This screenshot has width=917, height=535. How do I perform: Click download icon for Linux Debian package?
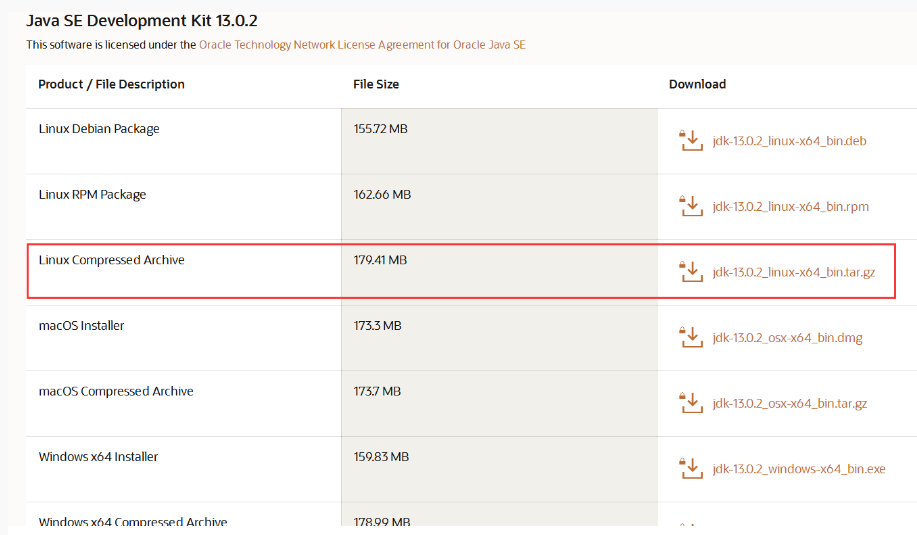click(x=691, y=141)
